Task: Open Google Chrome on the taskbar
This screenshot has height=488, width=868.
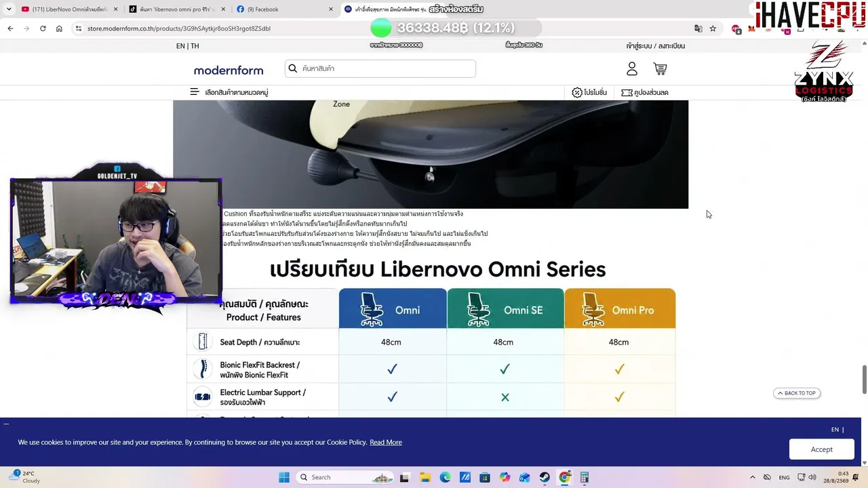Action: pos(564,477)
